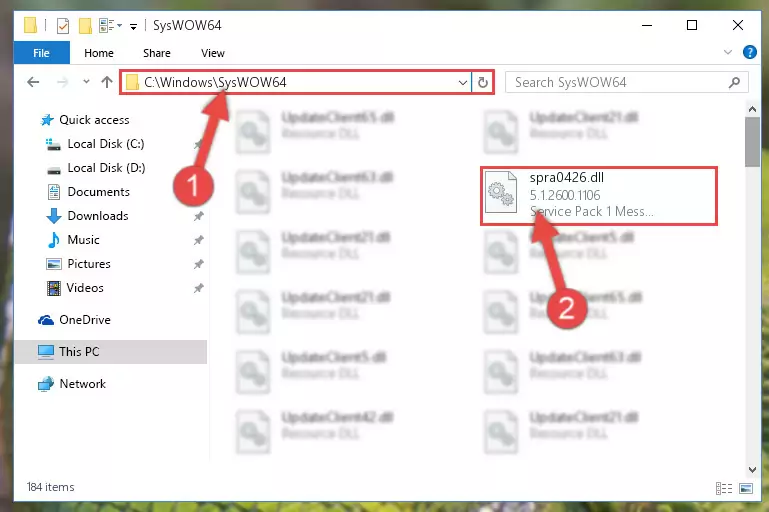Click the spra0426.dll gear file icon

point(500,192)
